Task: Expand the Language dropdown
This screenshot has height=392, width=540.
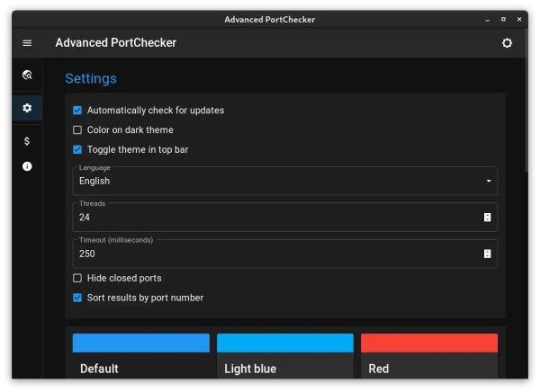Action: coord(284,181)
